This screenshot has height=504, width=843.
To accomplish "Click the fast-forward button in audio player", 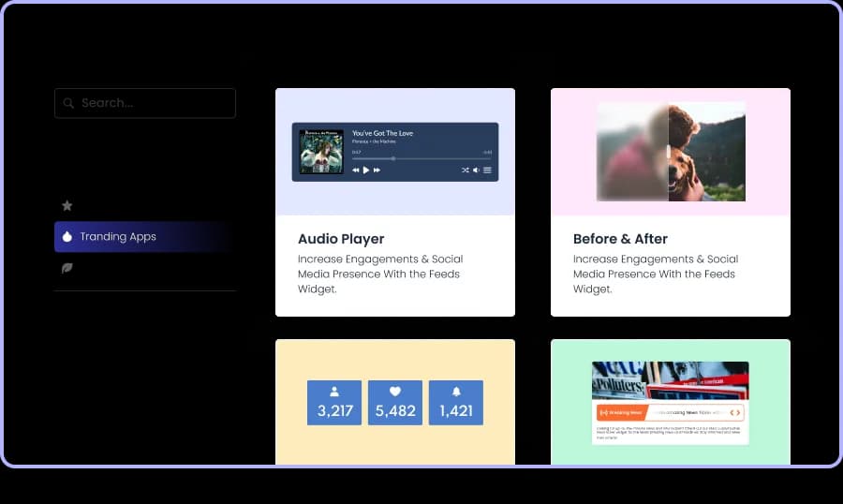I will 377,170.
